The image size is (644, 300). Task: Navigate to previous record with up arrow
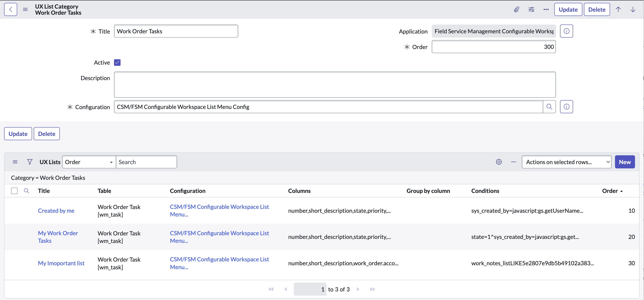(x=618, y=9)
